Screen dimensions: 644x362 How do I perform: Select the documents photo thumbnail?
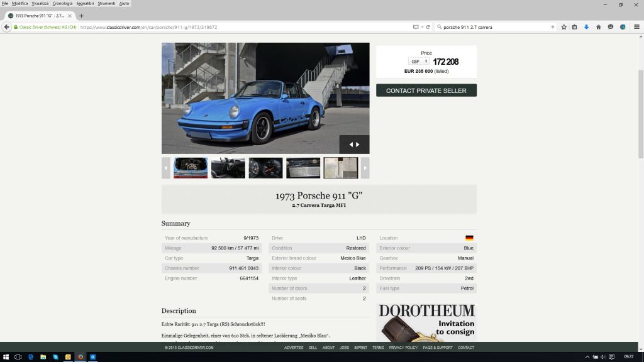(341, 168)
